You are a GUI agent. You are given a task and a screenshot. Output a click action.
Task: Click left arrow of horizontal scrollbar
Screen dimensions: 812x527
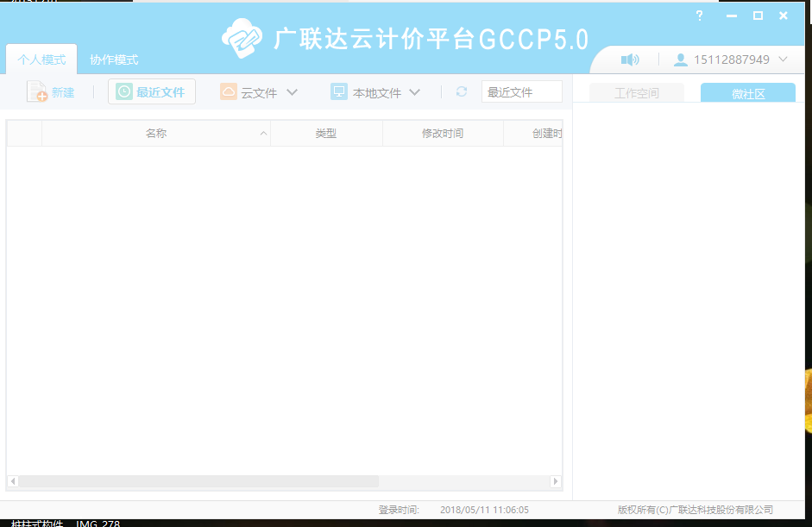(13, 481)
